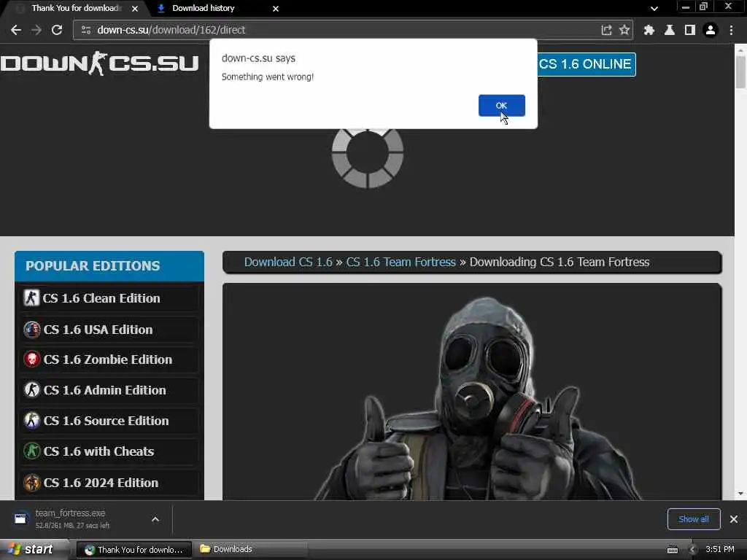Click the Admin Edition icon

coord(31,390)
